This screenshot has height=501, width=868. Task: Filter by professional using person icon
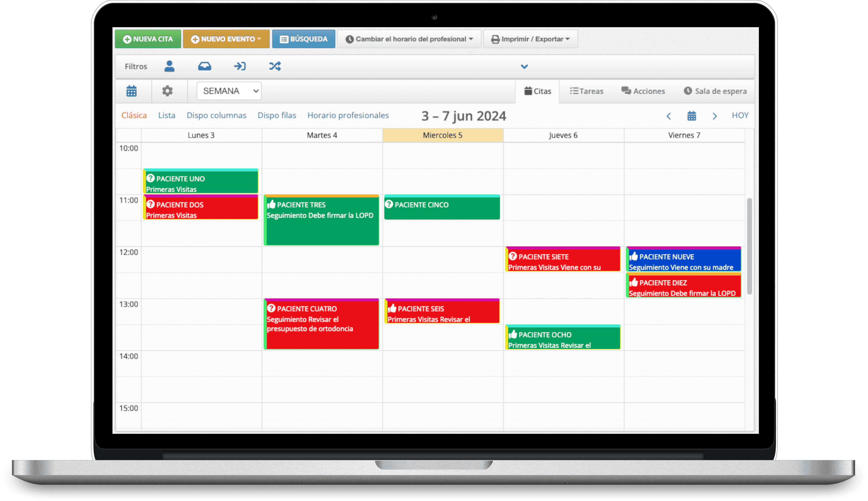[169, 66]
